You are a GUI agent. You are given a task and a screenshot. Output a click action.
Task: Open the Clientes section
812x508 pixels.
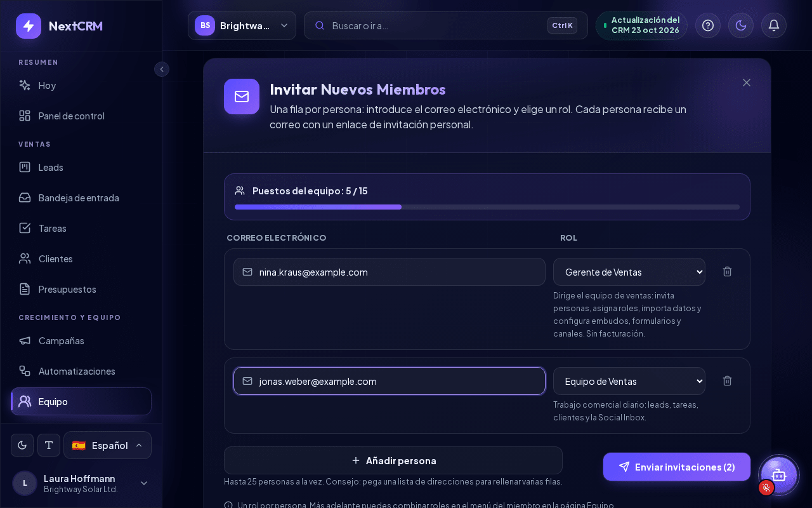[81, 258]
